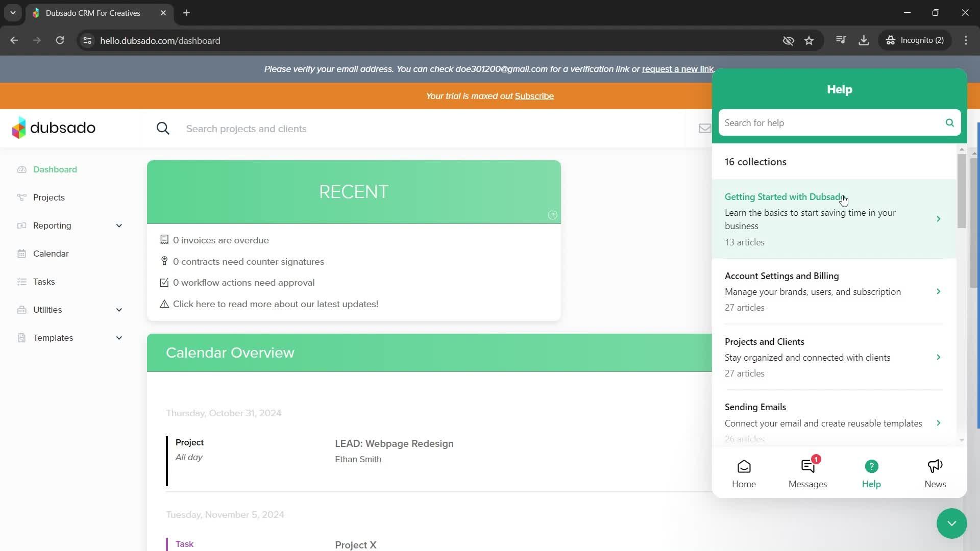This screenshot has width=980, height=551.
Task: Bookmark this page with the star icon
Action: pyautogui.click(x=809, y=40)
